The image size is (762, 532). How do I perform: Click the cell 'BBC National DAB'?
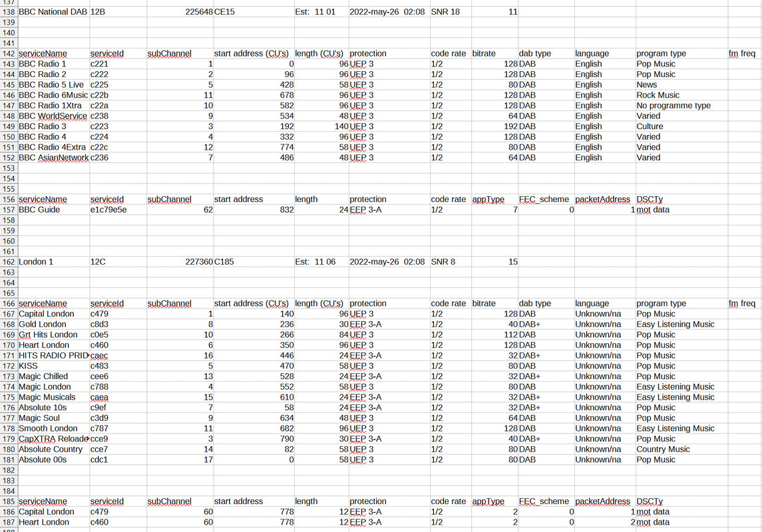(x=53, y=12)
